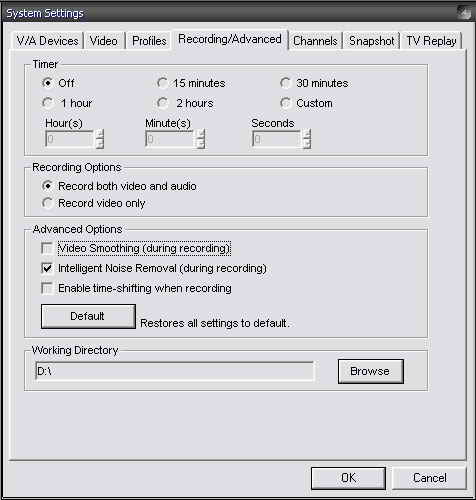Switch to the V/A Devices tab
Image resolution: width=476 pixels, height=500 pixels.
click(x=47, y=41)
